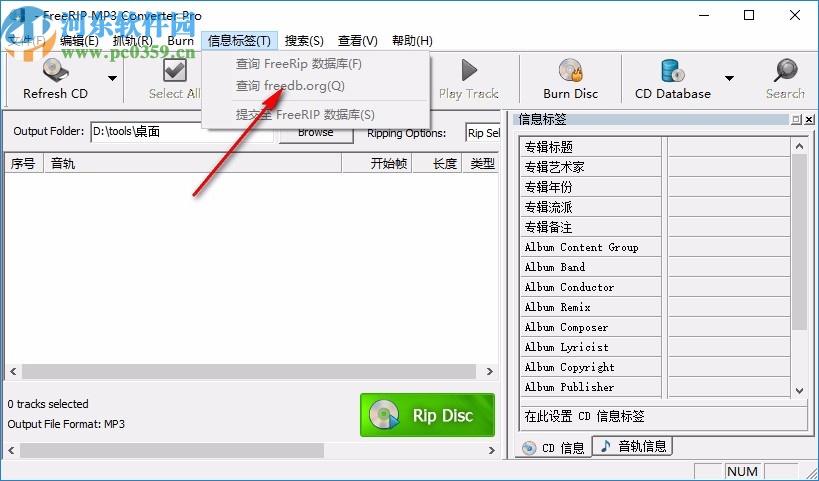
Task: Click the 类型 column header
Action: [x=481, y=163]
